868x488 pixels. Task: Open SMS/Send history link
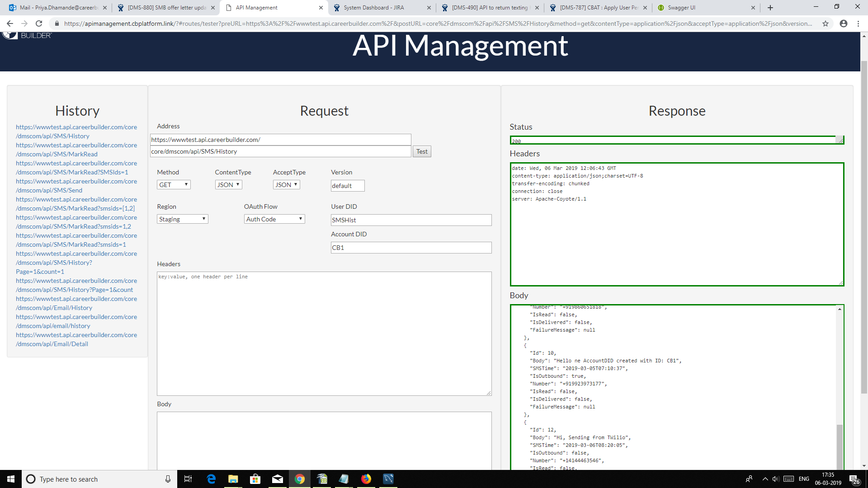76,186
